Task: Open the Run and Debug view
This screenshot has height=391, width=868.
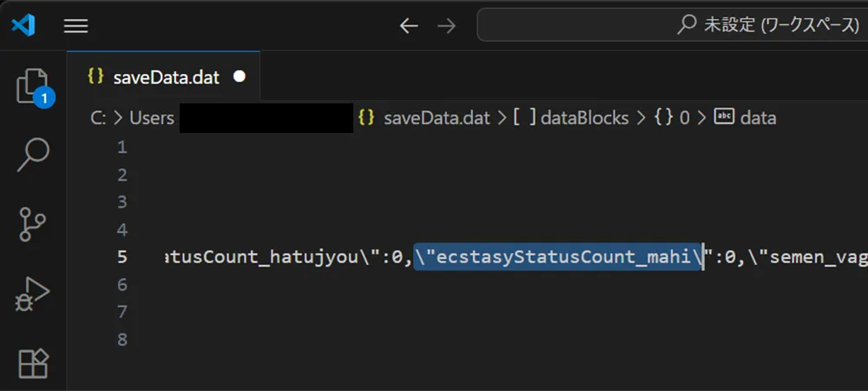Action: 33,294
